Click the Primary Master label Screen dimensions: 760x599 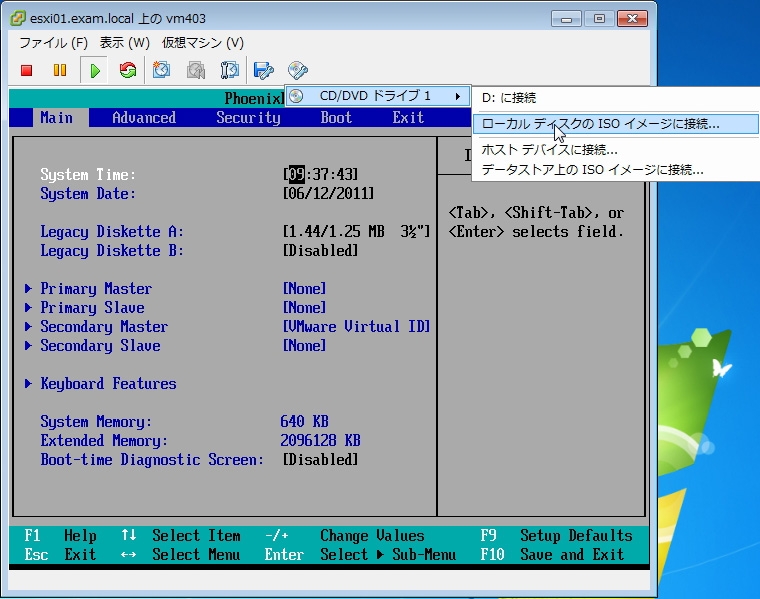tap(96, 289)
